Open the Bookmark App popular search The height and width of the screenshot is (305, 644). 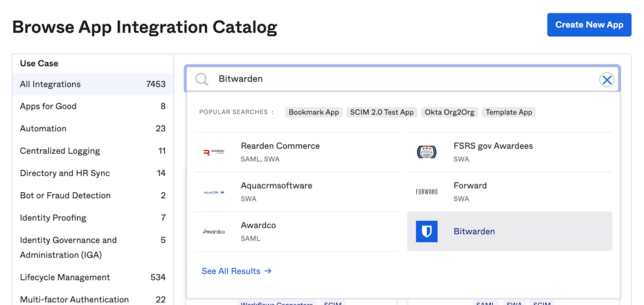click(x=313, y=112)
